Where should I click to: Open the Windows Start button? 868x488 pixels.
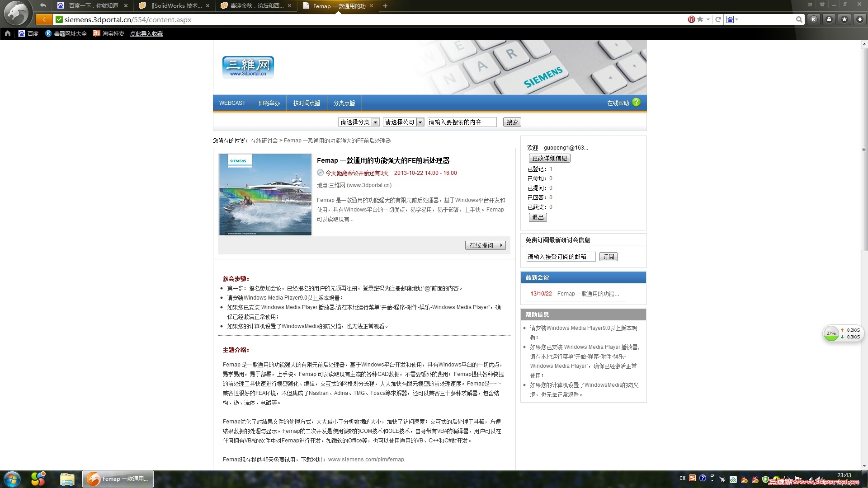coord(12,479)
